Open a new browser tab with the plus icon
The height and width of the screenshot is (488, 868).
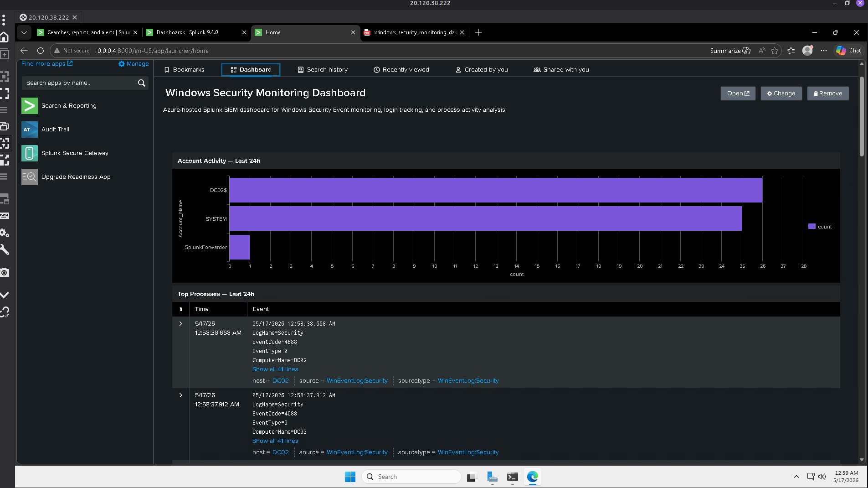tap(478, 32)
